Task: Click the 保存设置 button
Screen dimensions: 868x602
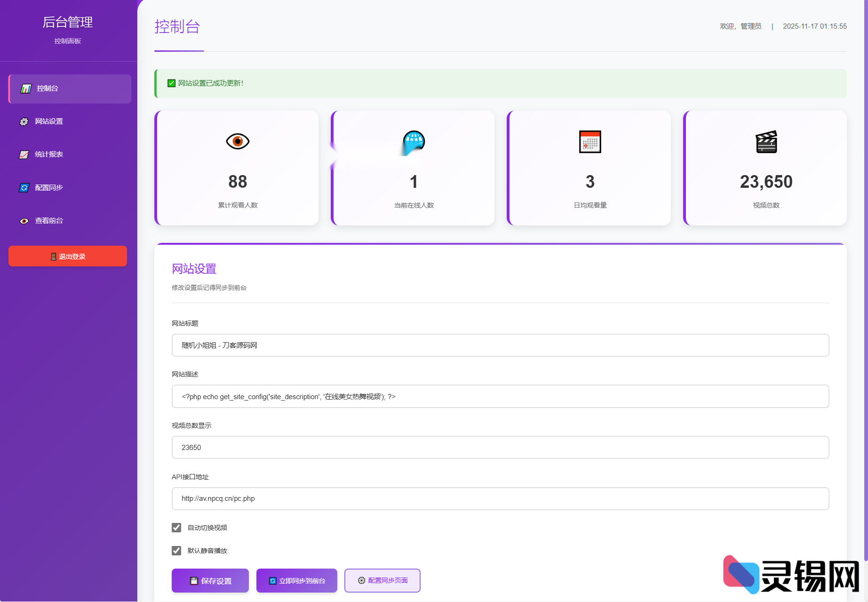Action: click(210, 581)
